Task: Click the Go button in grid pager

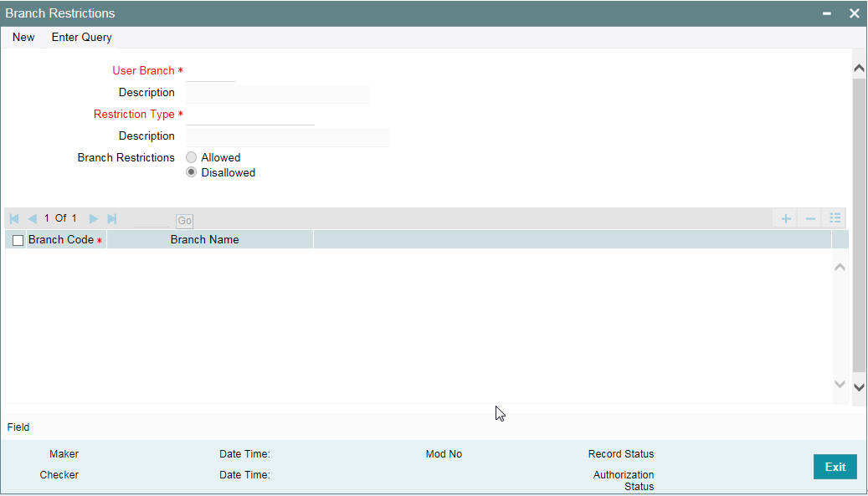Action: pyautogui.click(x=184, y=221)
